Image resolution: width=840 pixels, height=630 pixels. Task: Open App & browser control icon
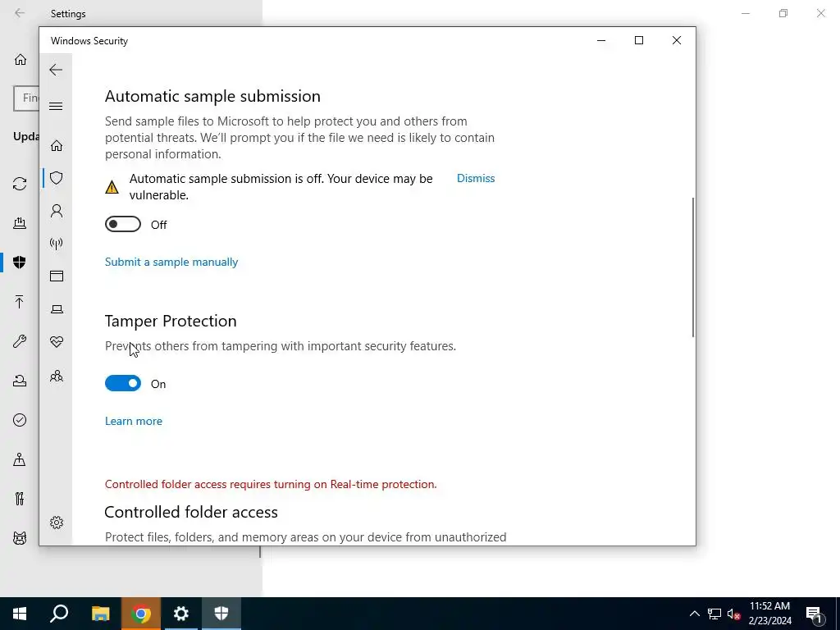(57, 276)
